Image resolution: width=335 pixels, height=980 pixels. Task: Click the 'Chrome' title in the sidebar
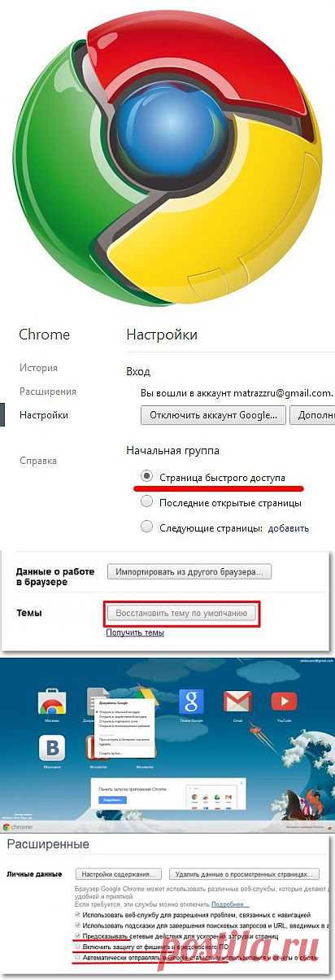coord(44,335)
